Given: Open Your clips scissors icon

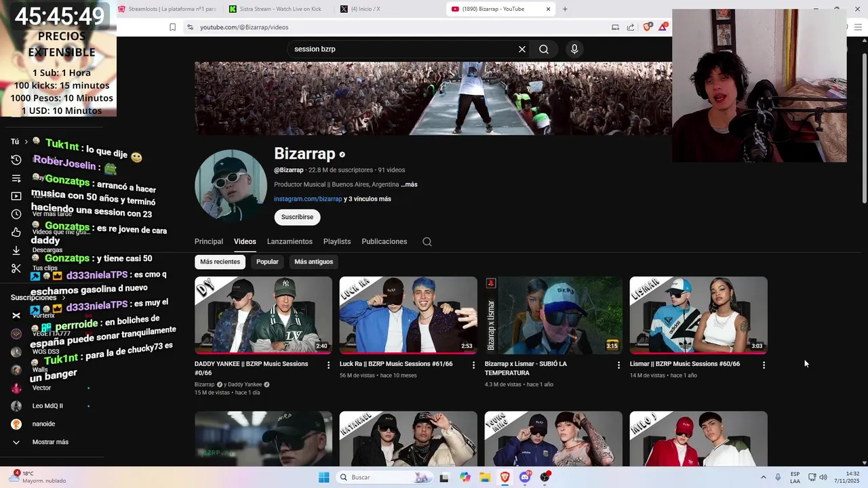Looking at the screenshot, I should click(16, 268).
